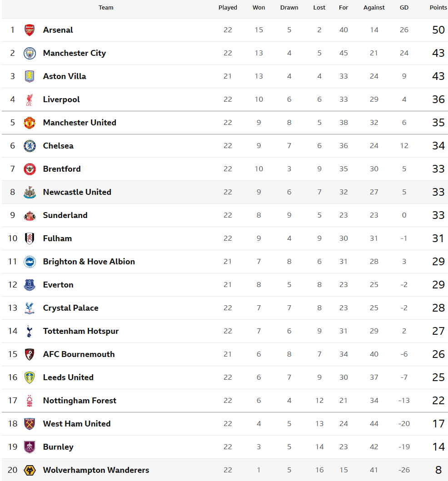448x481 pixels.
Task: Open the Sunderland team link
Action: (x=65, y=215)
